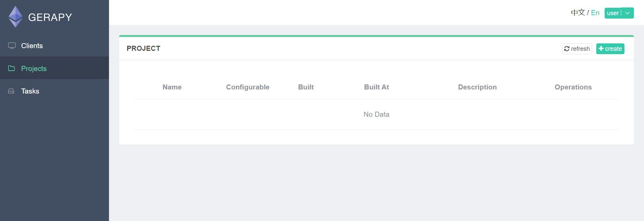Click the refresh button
The image size is (644, 221).
pos(577,49)
